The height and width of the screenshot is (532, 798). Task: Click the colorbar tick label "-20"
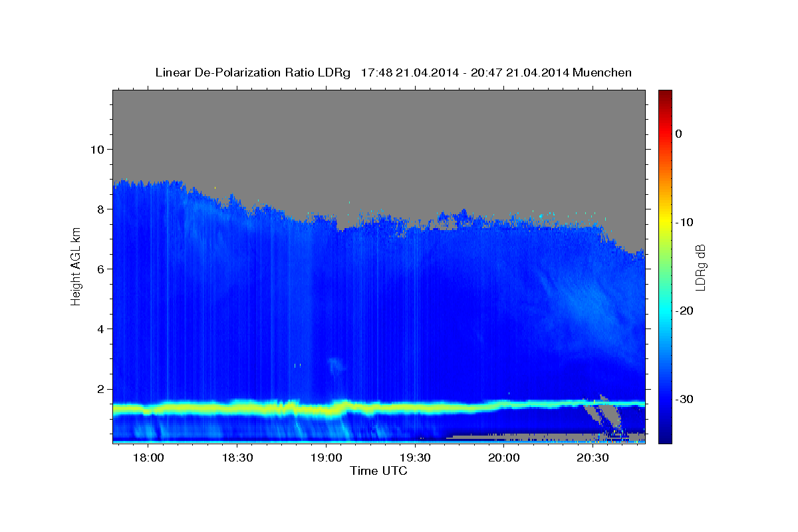(x=685, y=311)
